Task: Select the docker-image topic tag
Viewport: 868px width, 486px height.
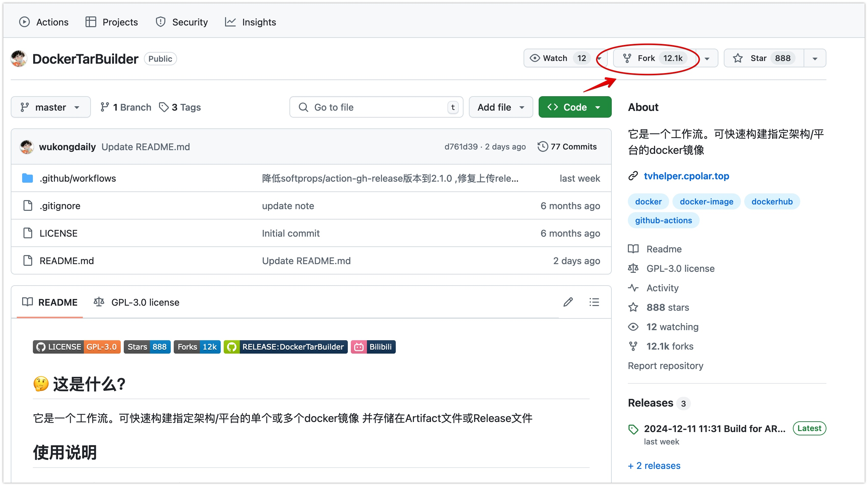Action: click(706, 201)
